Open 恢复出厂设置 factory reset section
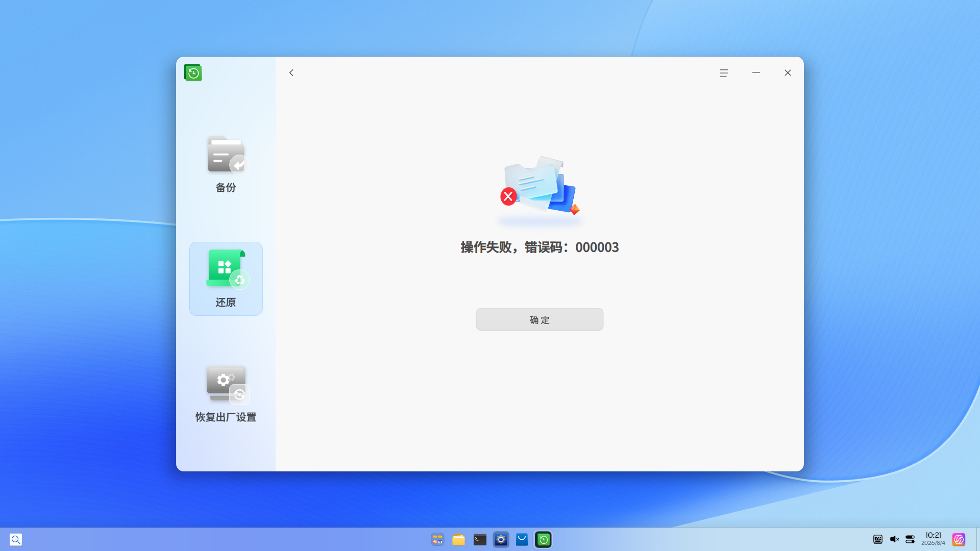The width and height of the screenshot is (980, 551). pos(226,393)
